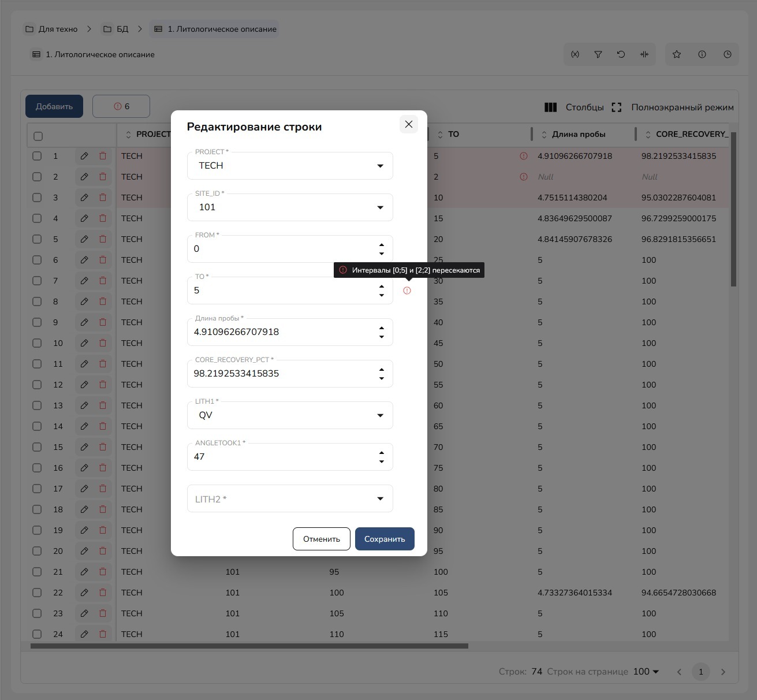Click the horizontal scrollbar below the table
Screen dimensions: 757x700
(249, 646)
